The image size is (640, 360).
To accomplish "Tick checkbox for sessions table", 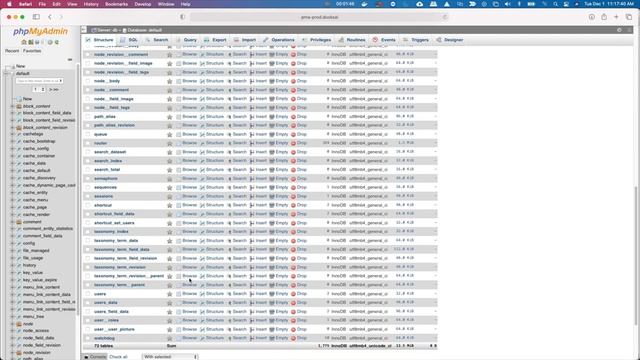I will click(87, 196).
